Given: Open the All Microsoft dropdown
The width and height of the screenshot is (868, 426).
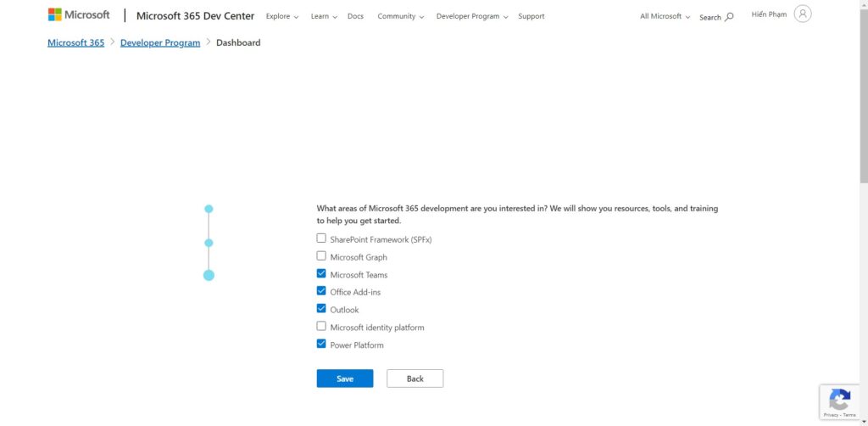Looking at the screenshot, I should point(665,16).
